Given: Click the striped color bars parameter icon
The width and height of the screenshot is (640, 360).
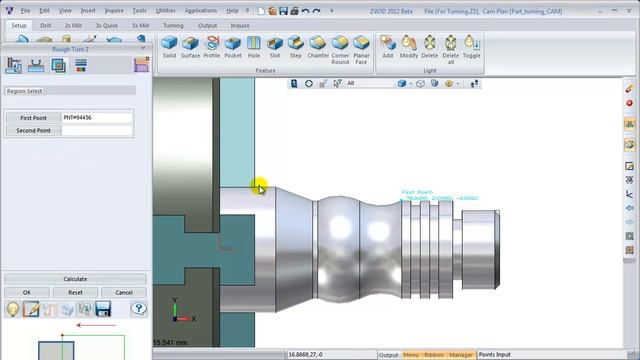Looking at the screenshot, I should (x=81, y=65).
